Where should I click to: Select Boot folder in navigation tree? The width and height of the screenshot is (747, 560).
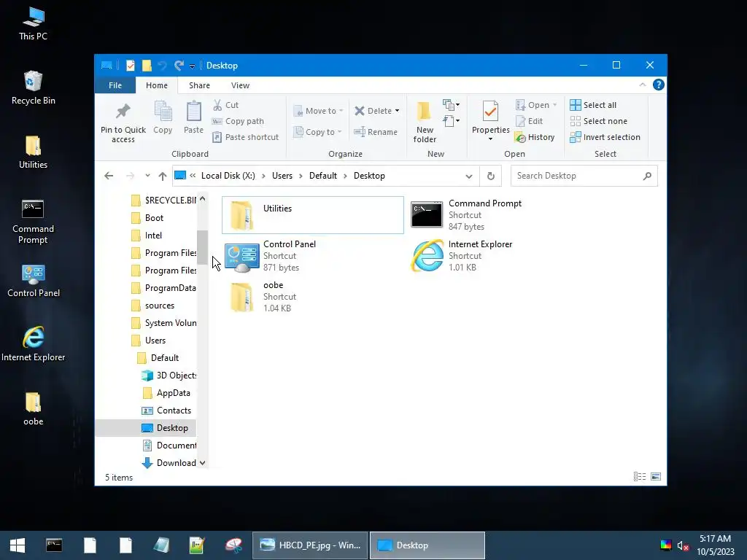147,218
